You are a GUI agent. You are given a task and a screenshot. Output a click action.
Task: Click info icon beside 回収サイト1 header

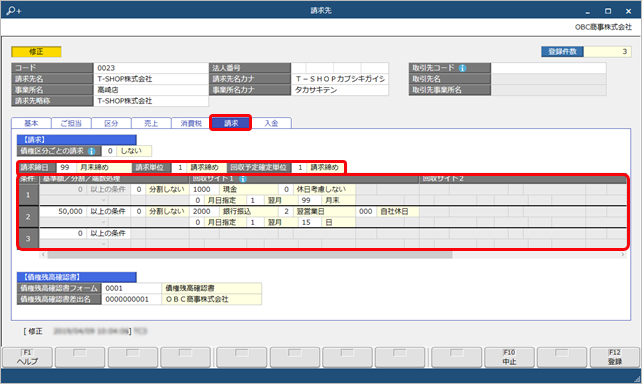242,179
